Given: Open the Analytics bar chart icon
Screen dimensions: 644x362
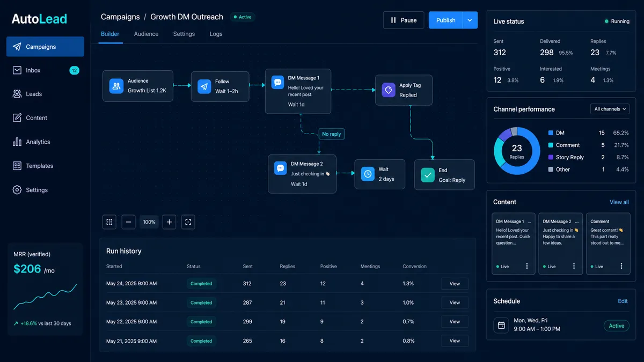Looking at the screenshot, I should click(17, 142).
